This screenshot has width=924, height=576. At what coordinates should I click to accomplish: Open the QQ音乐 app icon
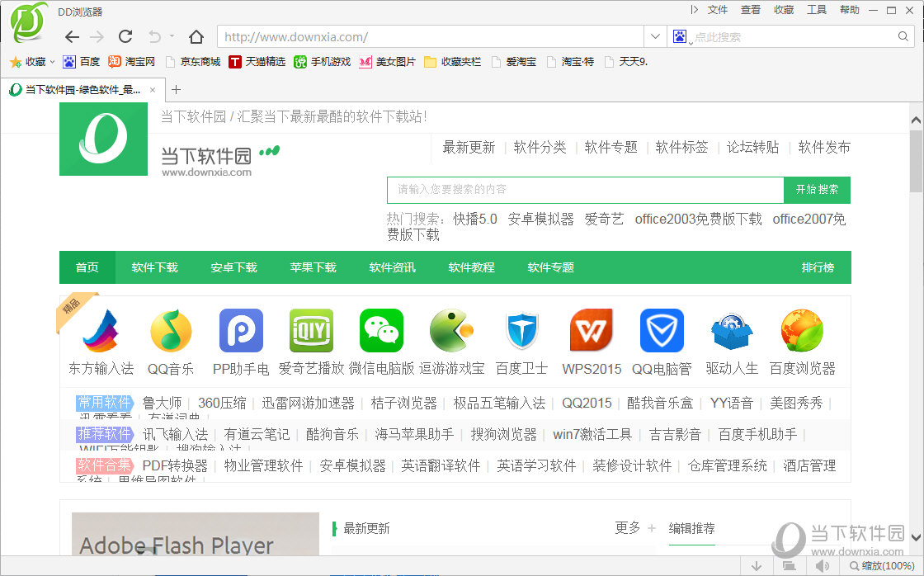[x=171, y=331]
